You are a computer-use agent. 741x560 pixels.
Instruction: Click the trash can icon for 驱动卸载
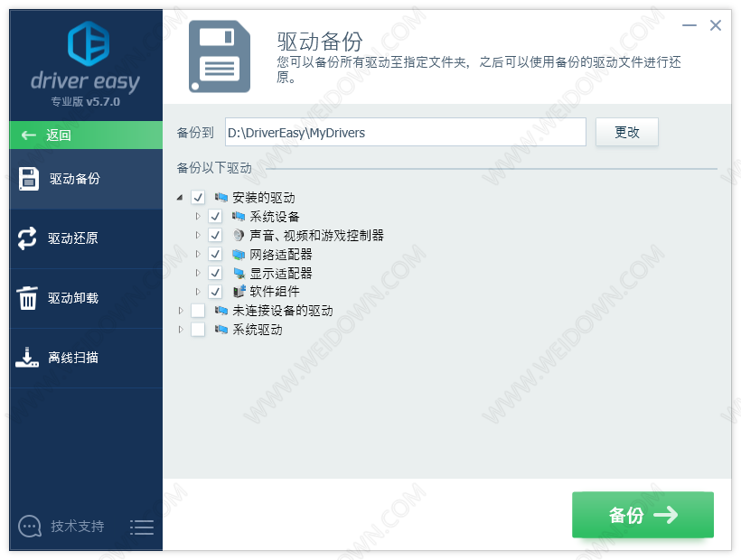pyautogui.click(x=27, y=298)
